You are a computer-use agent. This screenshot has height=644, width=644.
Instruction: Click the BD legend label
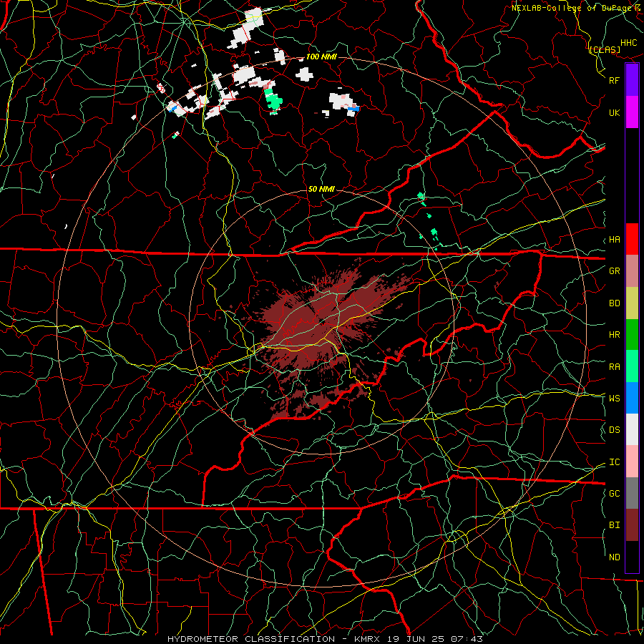(614, 303)
